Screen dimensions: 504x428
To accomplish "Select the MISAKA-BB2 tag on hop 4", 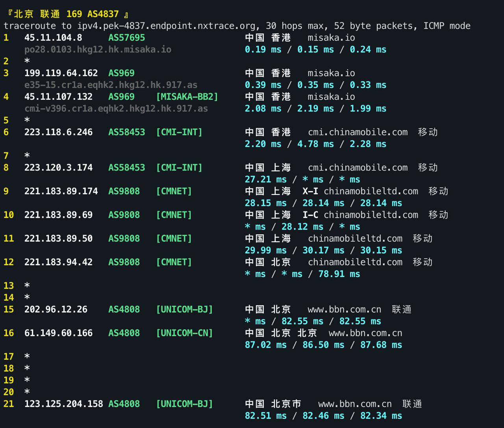I will [x=187, y=96].
